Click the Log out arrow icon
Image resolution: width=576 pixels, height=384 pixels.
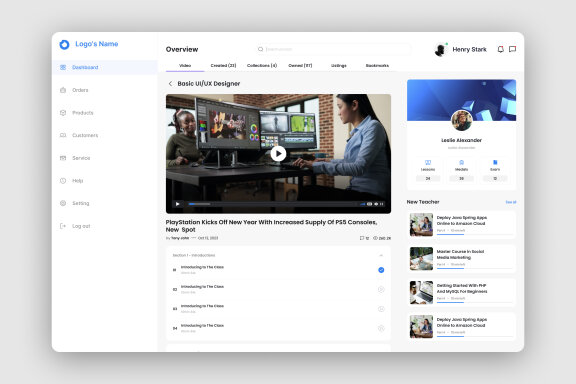63,226
